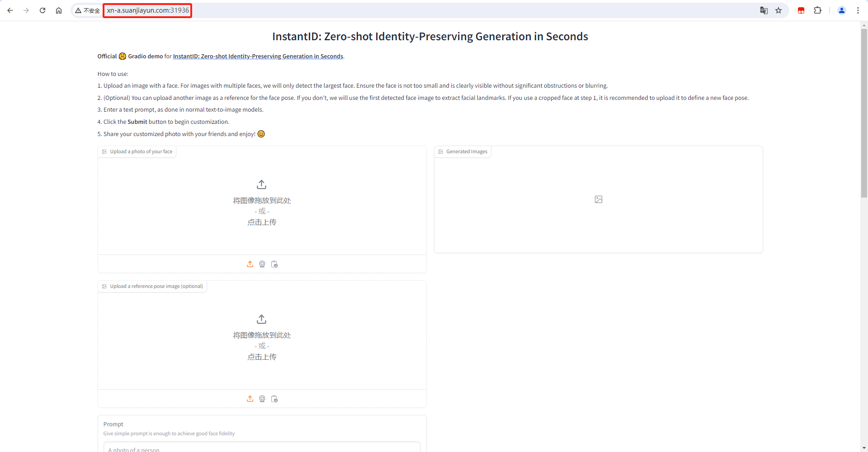Click the page vertical scrollbar thumb
The image size is (868, 452).
coord(864,113)
